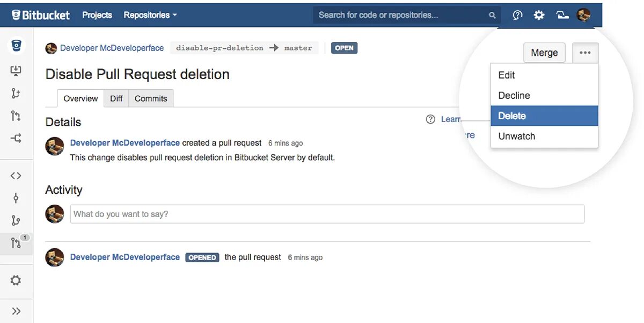This screenshot has height=323, width=644.
Task: Click the inbox tray icon
Action: pyautogui.click(x=562, y=15)
